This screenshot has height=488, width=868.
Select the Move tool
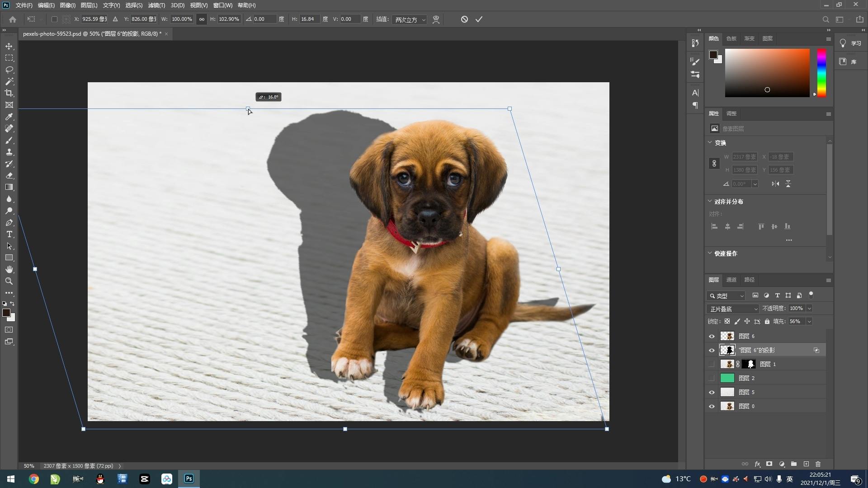tap(9, 47)
